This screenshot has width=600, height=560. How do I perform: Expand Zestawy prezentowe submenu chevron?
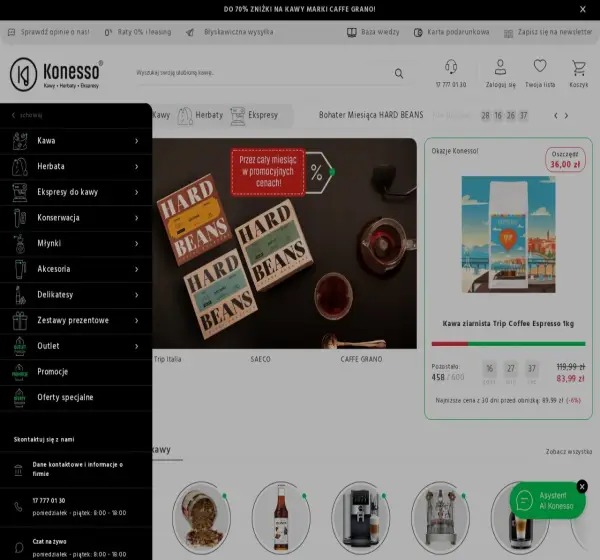[137, 321]
